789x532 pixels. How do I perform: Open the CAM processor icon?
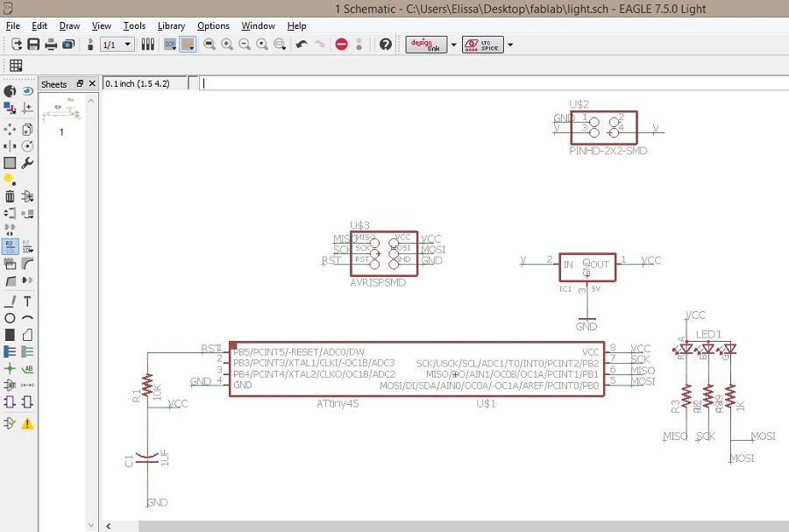[68, 44]
